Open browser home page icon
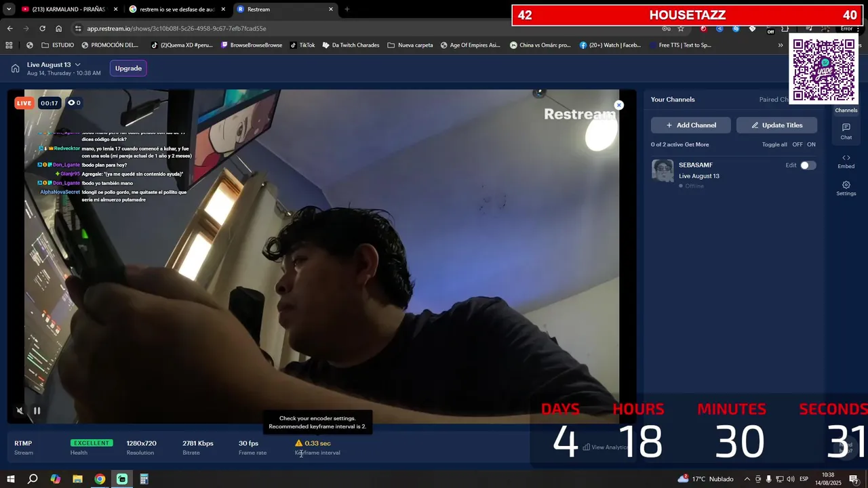 [x=58, y=28]
